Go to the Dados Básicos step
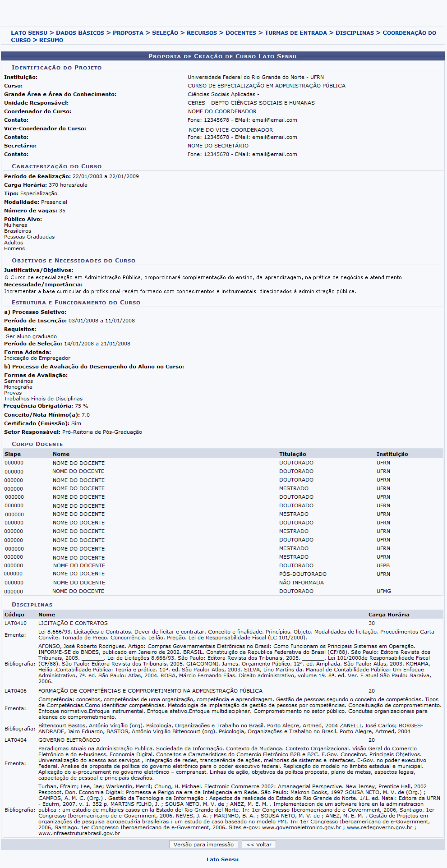The image size is (447, 868). pyautogui.click(x=80, y=33)
